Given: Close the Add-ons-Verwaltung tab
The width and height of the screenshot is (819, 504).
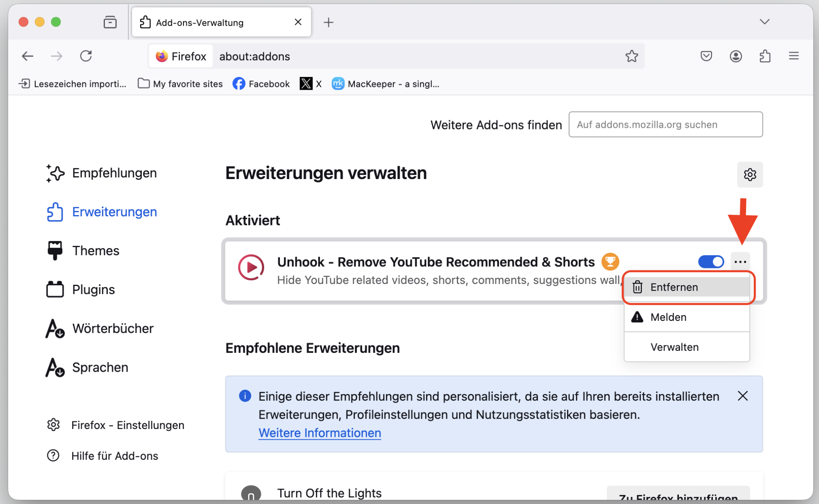Looking at the screenshot, I should pyautogui.click(x=298, y=22).
